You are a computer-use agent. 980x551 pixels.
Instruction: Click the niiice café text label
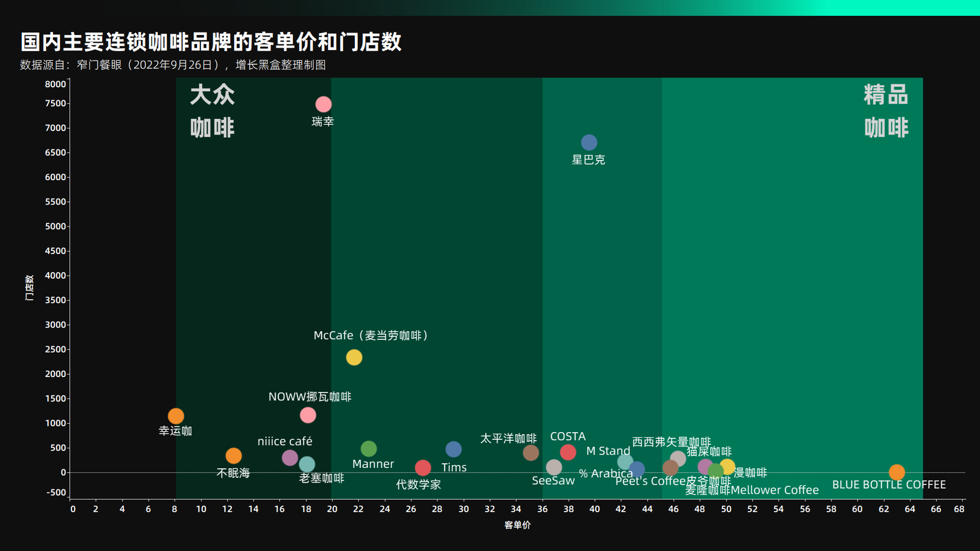click(x=285, y=441)
